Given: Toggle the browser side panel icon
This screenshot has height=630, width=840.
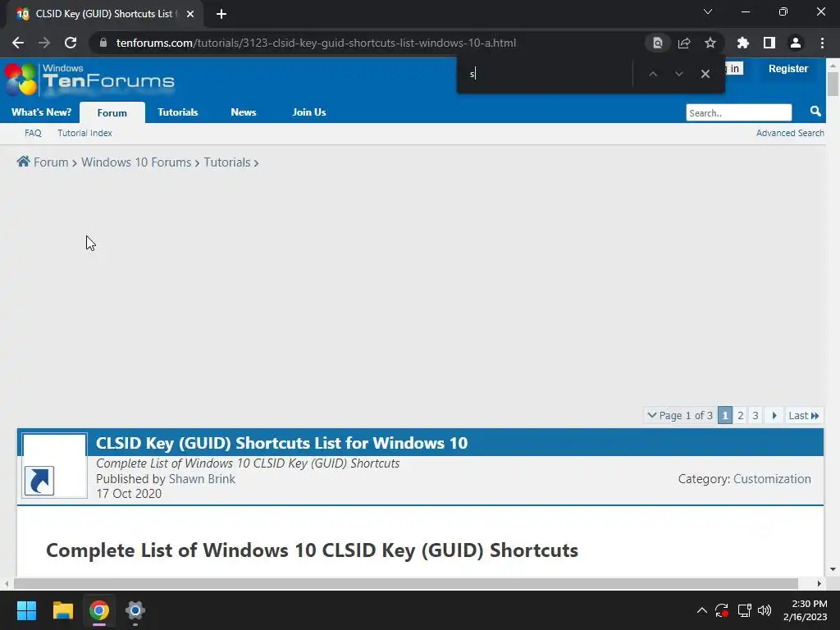Looking at the screenshot, I should 769,43.
